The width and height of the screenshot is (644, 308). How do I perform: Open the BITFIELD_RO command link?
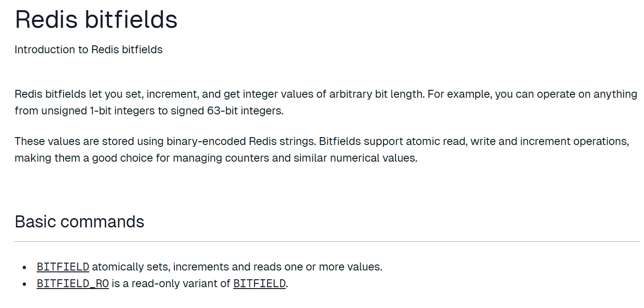point(72,283)
